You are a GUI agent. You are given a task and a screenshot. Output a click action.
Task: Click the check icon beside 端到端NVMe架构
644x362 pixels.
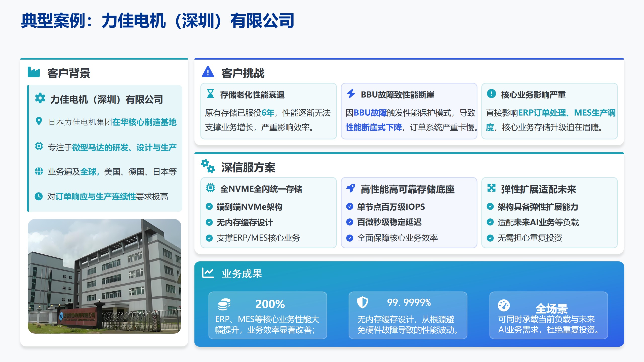(209, 207)
